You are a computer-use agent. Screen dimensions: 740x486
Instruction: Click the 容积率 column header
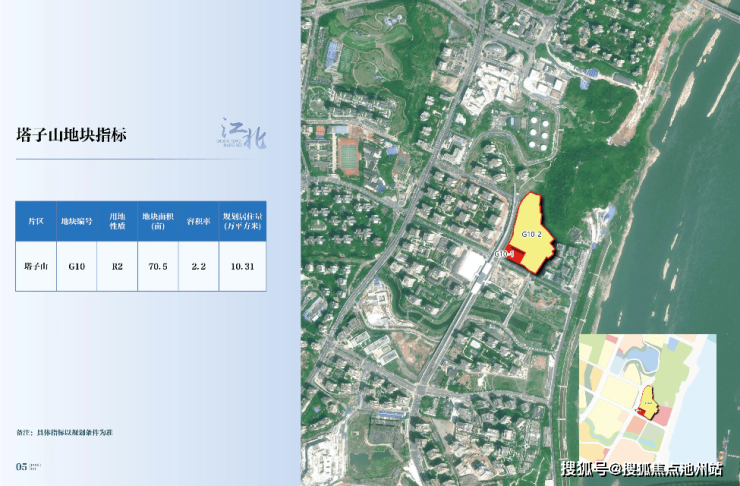point(198,221)
